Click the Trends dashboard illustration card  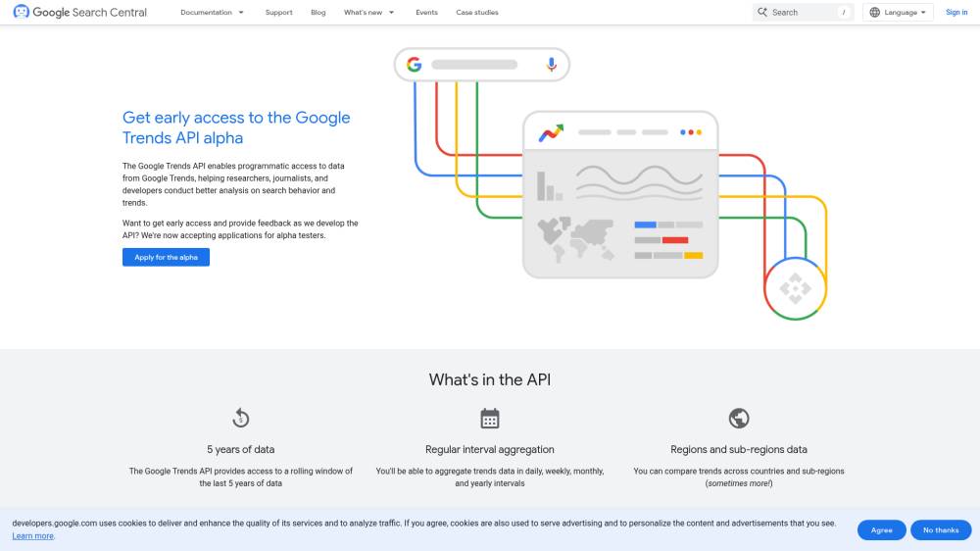coord(620,194)
